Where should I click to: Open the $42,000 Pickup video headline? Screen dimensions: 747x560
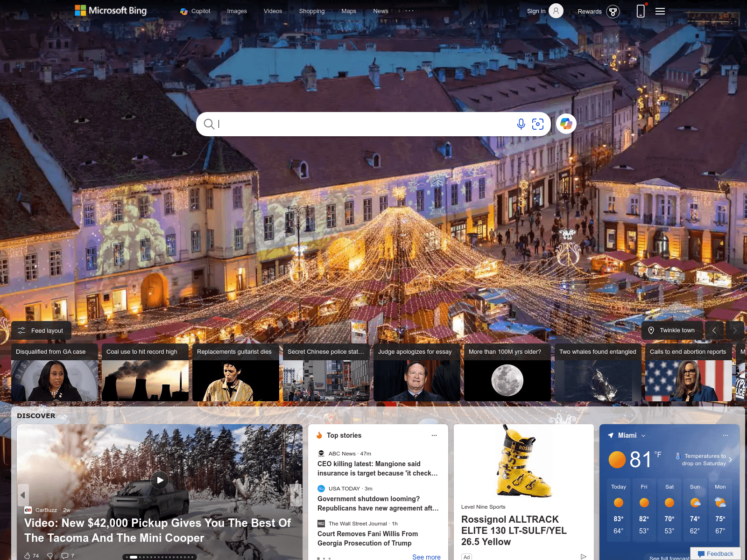158,531
